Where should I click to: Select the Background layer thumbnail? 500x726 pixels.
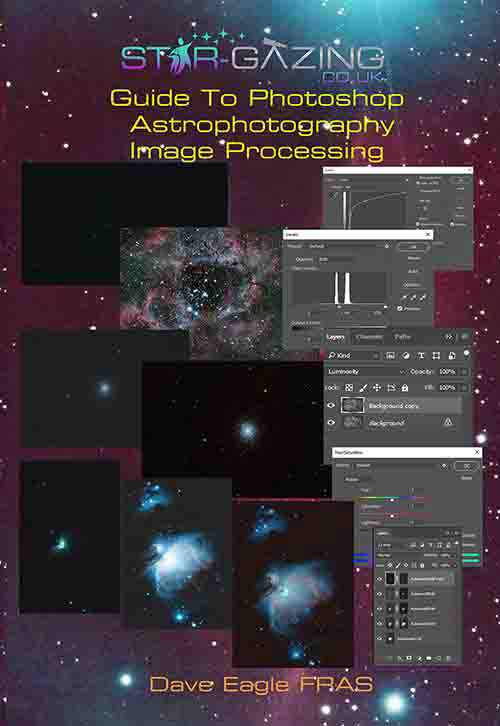(352, 422)
